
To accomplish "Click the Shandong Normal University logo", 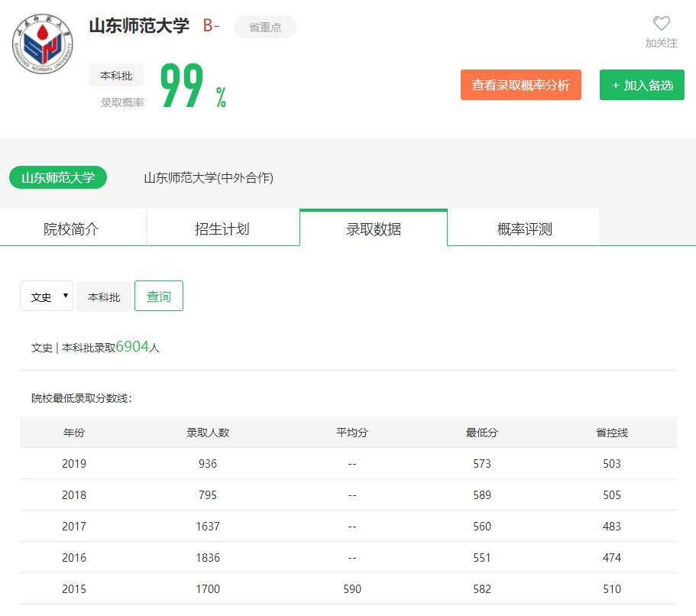I will tap(43, 44).
